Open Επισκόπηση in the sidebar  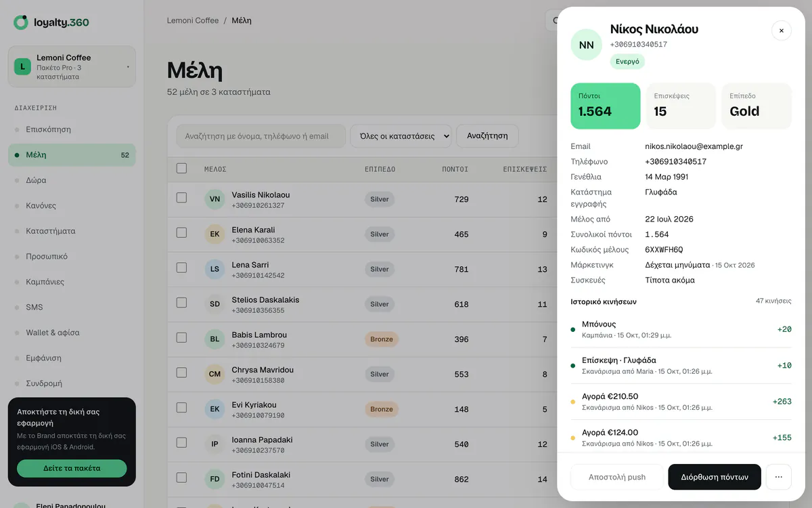tap(72, 129)
